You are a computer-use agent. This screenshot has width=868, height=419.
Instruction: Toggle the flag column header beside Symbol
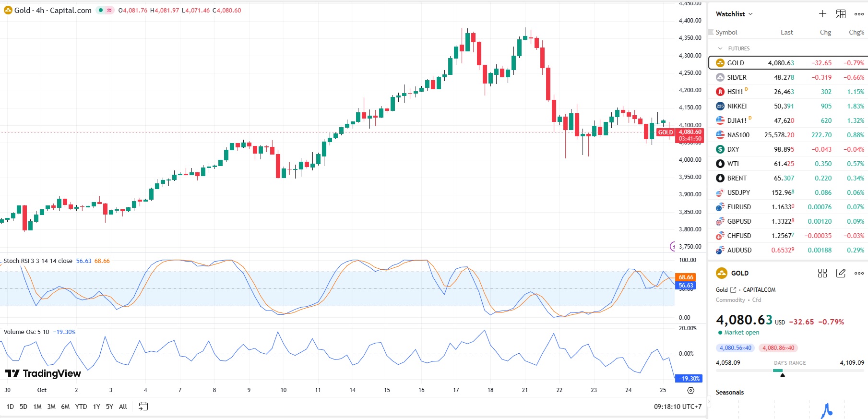(711, 32)
